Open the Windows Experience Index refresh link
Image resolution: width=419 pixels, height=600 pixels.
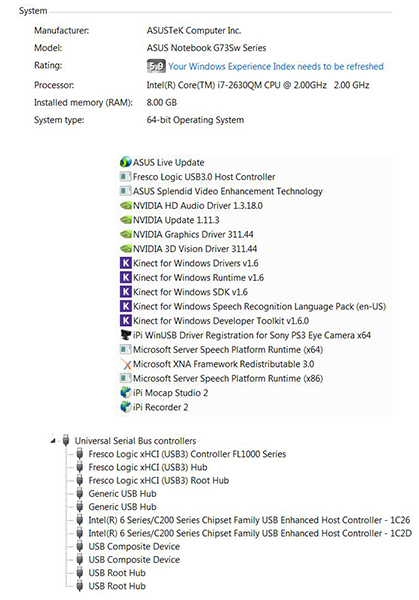[x=276, y=67]
